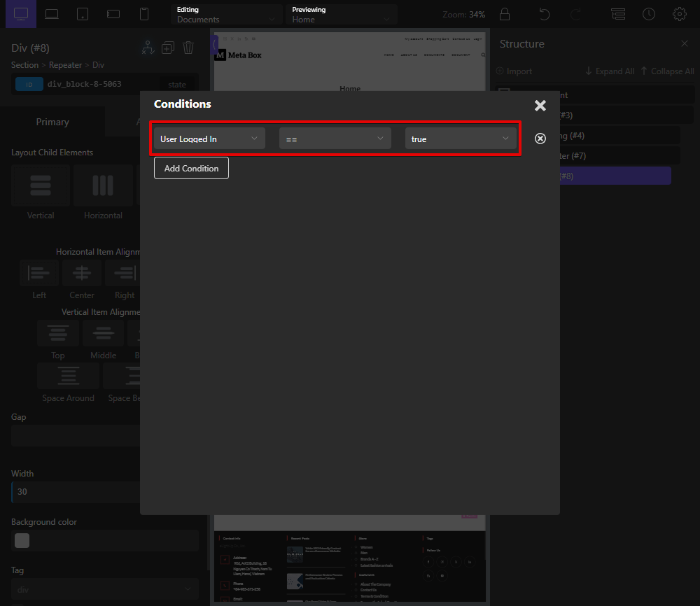This screenshot has height=606, width=700.
Task: Toggle the zoom lock icon
Action: point(505,14)
